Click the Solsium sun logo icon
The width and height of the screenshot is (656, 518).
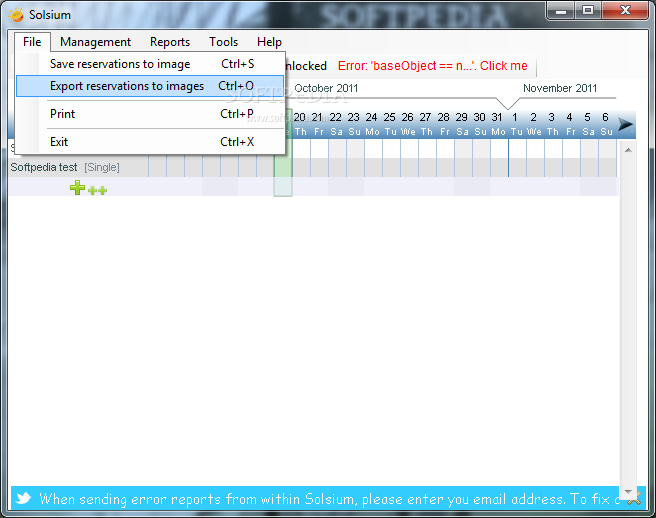click(17, 15)
